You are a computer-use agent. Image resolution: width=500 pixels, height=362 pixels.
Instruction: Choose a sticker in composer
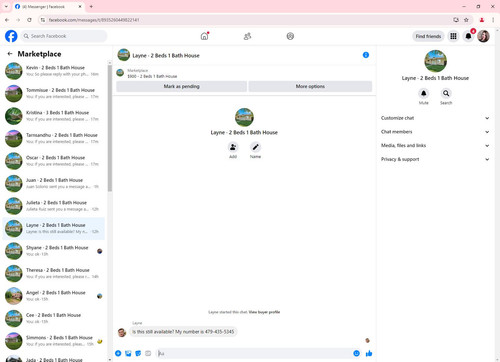(138, 353)
